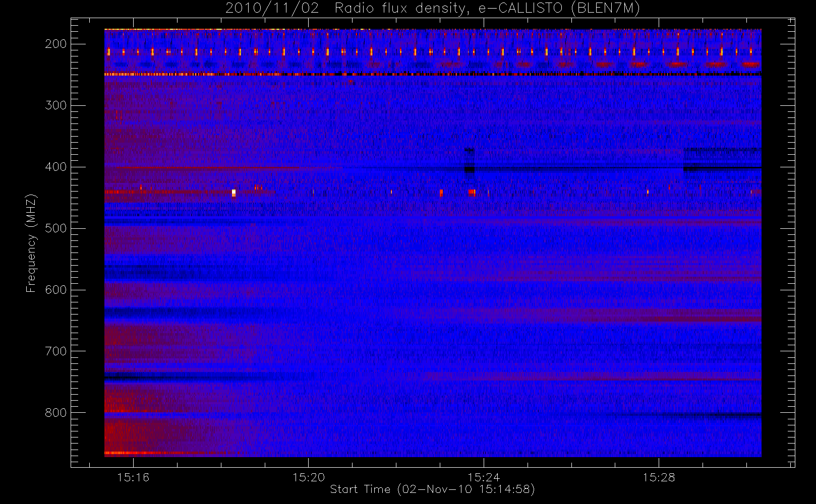Click the 15:16 time tick label

pyautogui.click(x=133, y=477)
